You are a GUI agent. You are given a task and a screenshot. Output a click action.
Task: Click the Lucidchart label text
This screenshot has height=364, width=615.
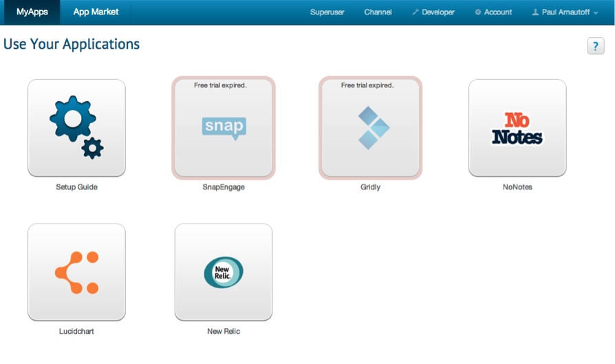pyautogui.click(x=76, y=332)
